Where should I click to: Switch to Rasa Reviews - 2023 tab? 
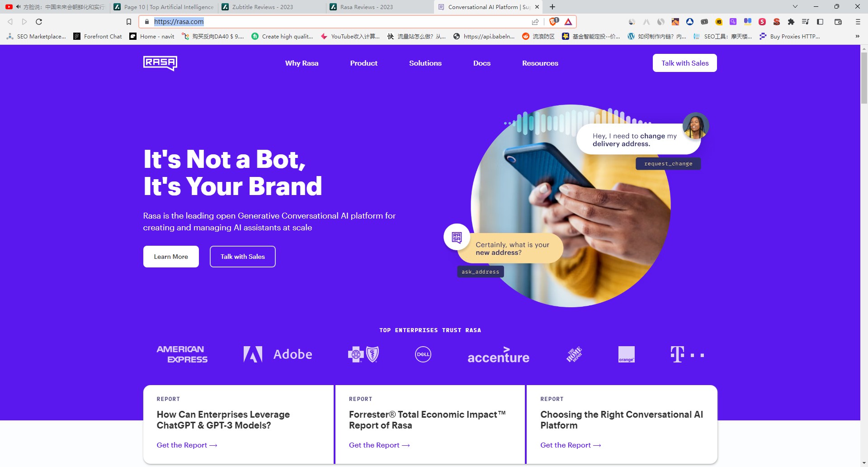point(380,7)
